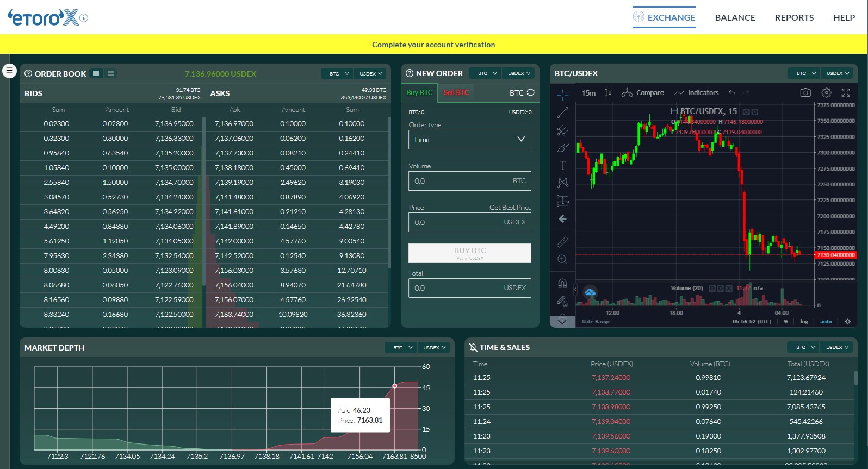This screenshot has height=469, width=868.
Task: Select the trend line drawing tool
Action: tap(562, 112)
